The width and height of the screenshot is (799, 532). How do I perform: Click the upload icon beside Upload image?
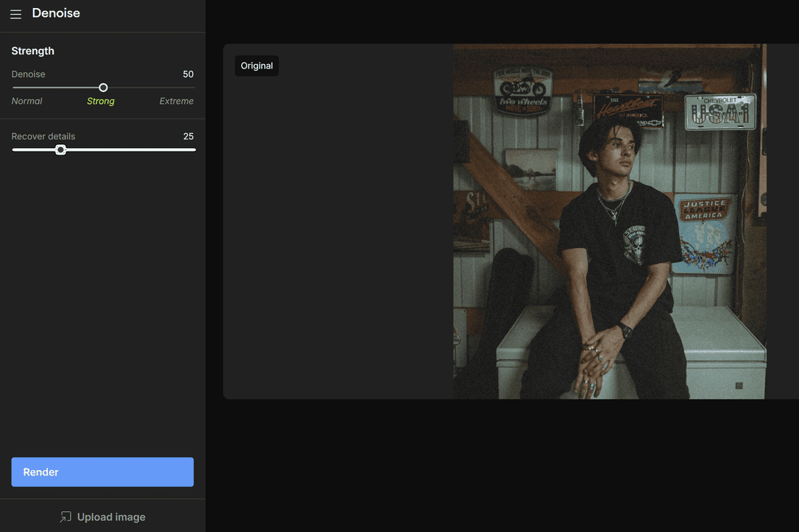point(65,517)
